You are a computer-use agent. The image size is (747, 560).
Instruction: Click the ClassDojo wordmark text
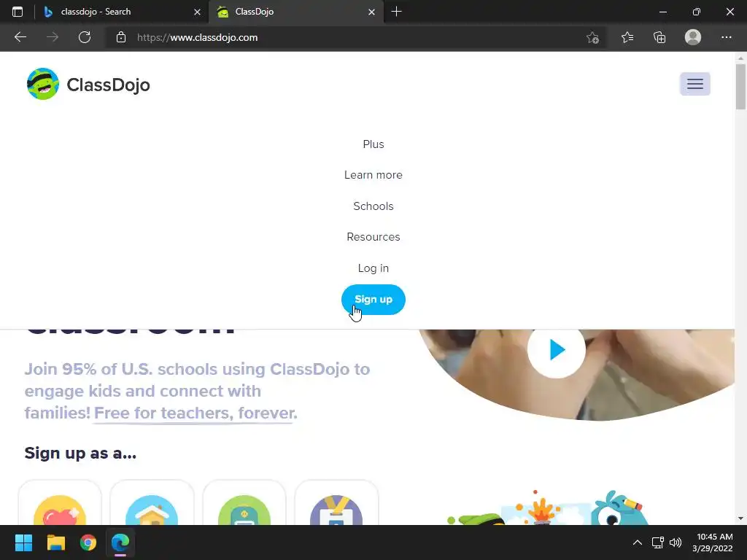pyautogui.click(x=108, y=85)
